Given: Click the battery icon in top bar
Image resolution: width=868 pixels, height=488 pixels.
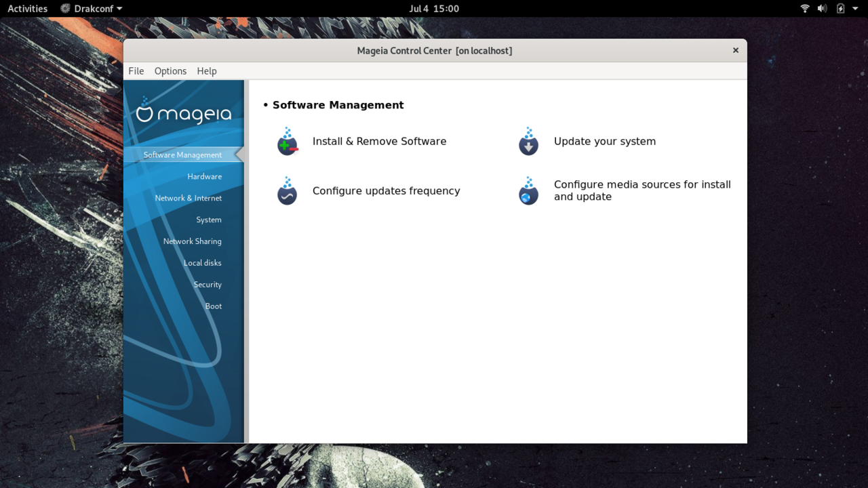Looking at the screenshot, I should [x=840, y=9].
